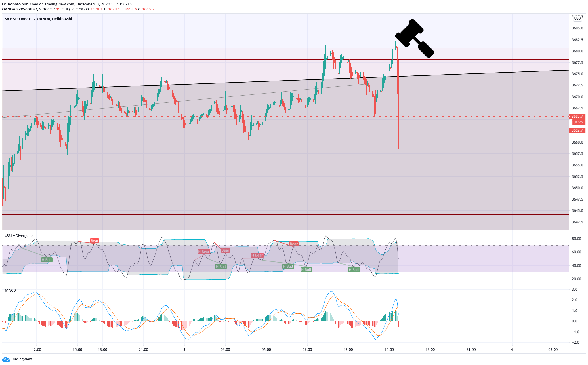Click the date 4 label on time axis
This screenshot has height=365, width=588.
[x=512, y=349]
